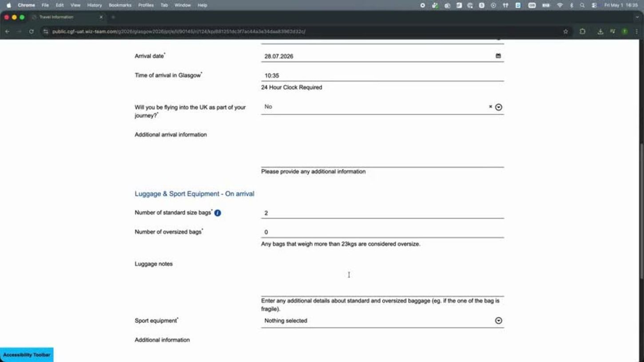The width and height of the screenshot is (644, 362).
Task: Open the Apple menu
Action: click(x=8, y=5)
